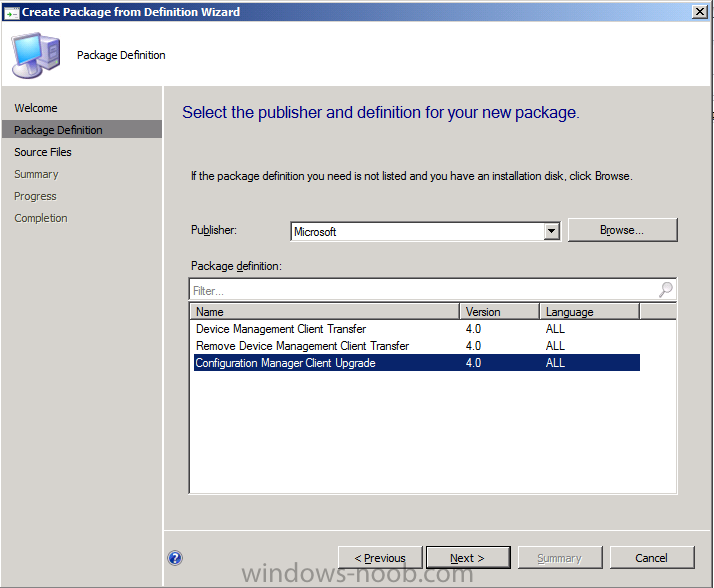
Task: Click version 4.0 of Device Management Client Transfer
Action: tap(474, 329)
